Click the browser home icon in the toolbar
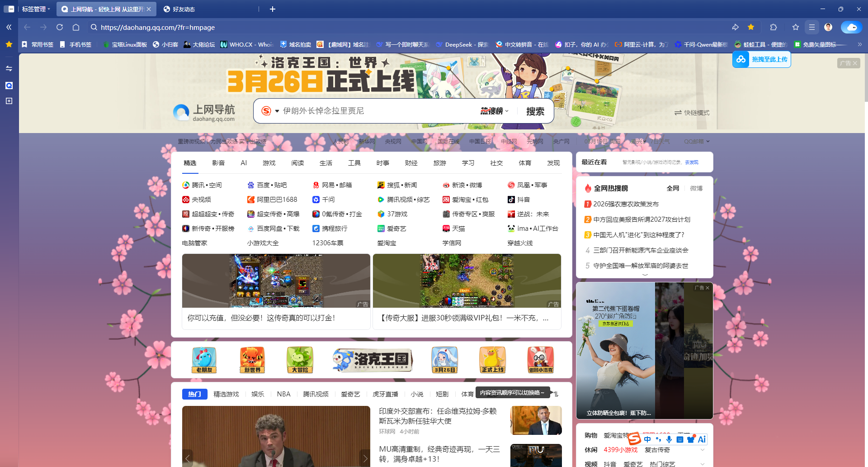868x467 pixels. click(75, 27)
